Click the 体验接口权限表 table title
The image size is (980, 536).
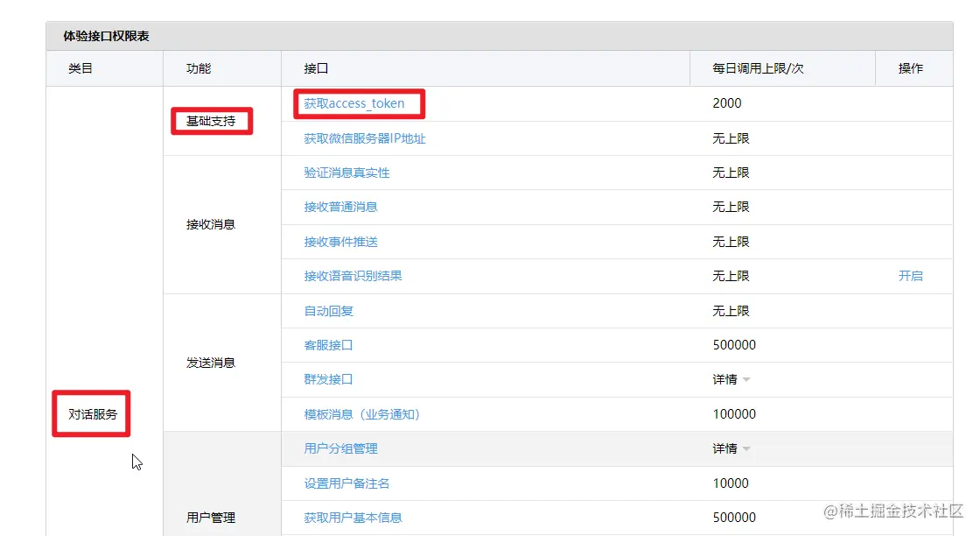click(106, 36)
